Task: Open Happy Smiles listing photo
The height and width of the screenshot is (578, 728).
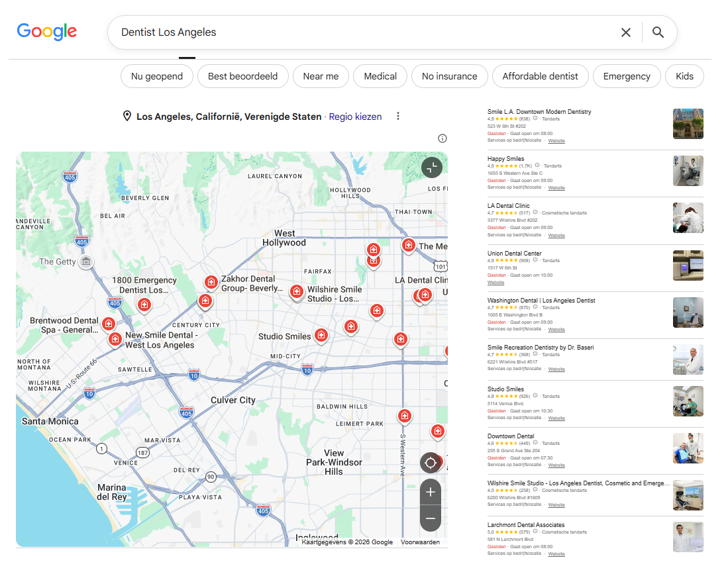Action: pyautogui.click(x=688, y=171)
